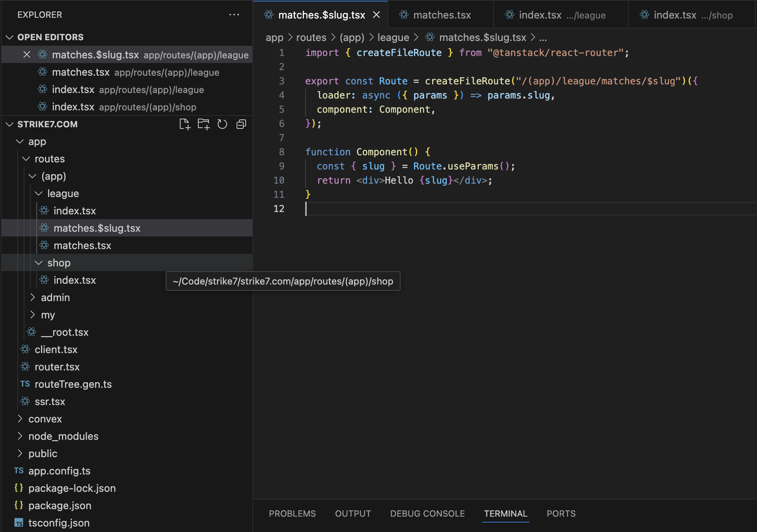Click line number 8 in gutter

pos(282,152)
